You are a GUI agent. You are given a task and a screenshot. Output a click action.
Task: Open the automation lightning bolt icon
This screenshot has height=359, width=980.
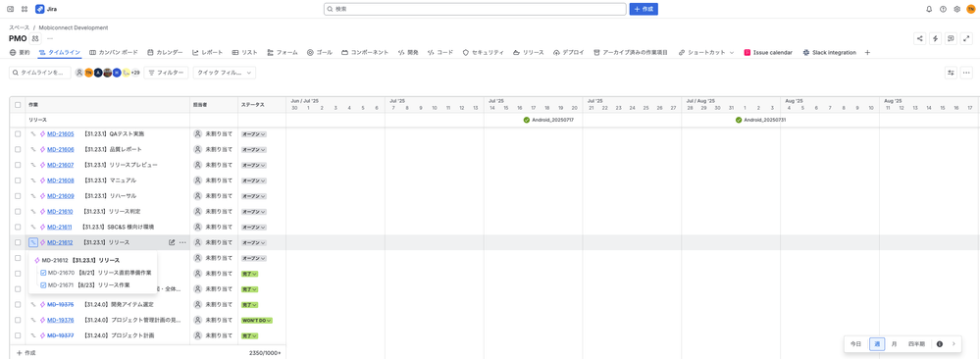pos(935,38)
